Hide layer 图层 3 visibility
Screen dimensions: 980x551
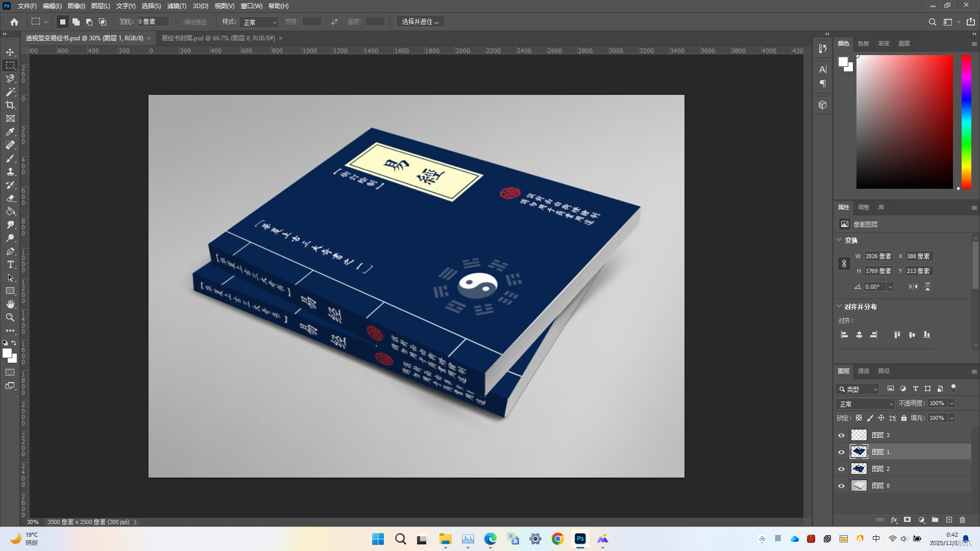tap(841, 435)
